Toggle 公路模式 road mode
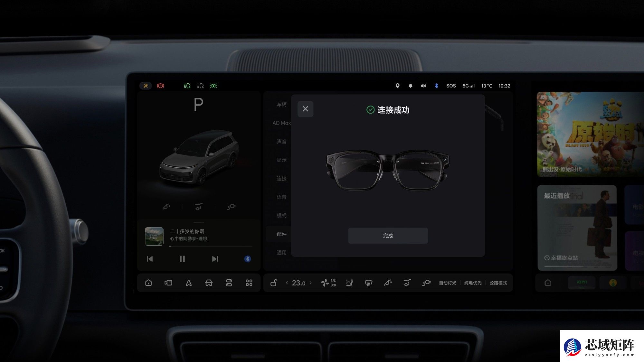The image size is (644, 362). pyautogui.click(x=498, y=283)
